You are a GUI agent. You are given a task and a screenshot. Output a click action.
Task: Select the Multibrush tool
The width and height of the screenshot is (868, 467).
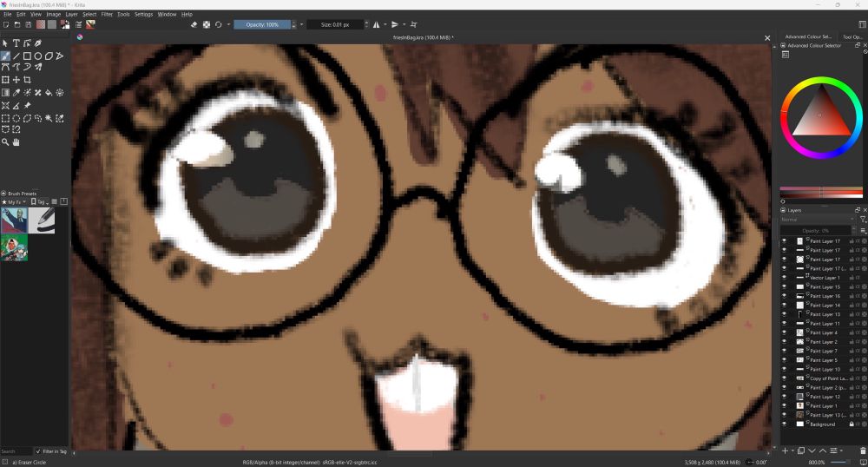[x=37, y=67]
